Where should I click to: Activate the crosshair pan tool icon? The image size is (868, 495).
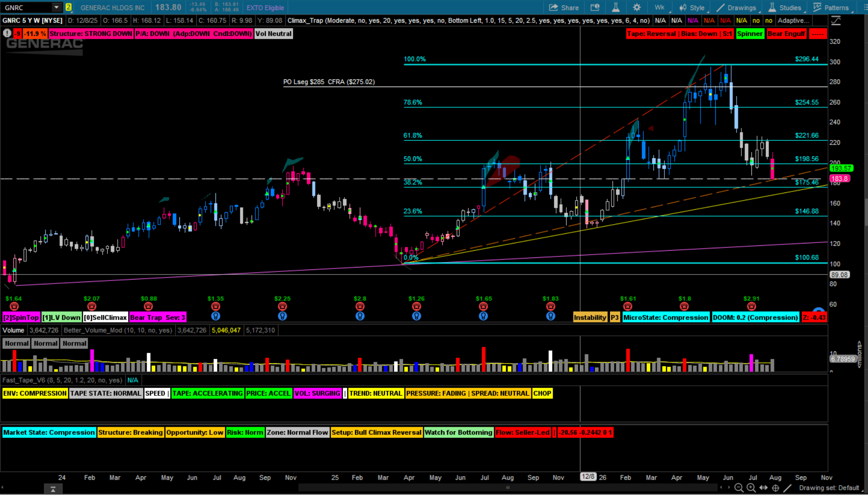(776, 488)
